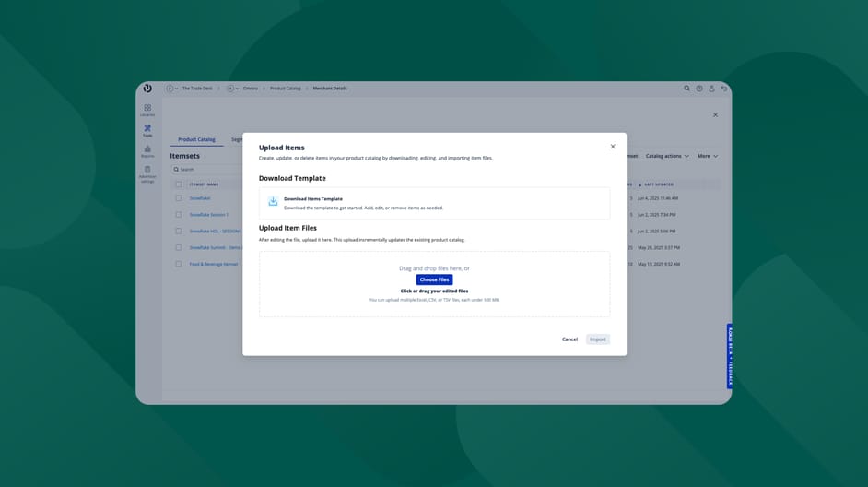Click Cancel in Upload Items dialog

pos(569,339)
